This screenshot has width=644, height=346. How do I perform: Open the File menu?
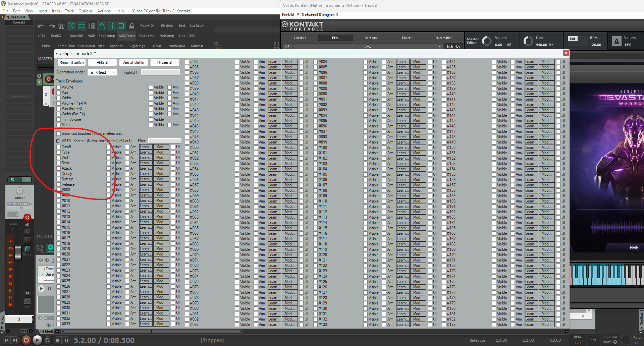5,11
